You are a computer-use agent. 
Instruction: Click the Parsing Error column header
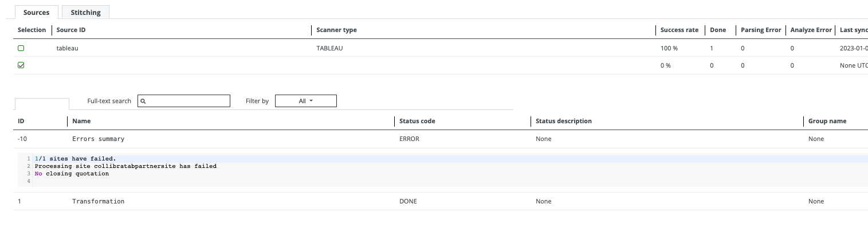tap(760, 30)
